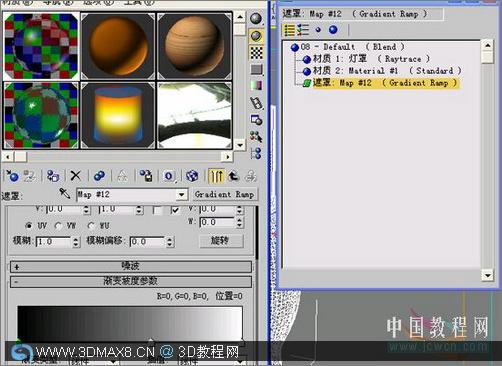Select the orange sphere sample slot
The image size is (502, 366).
[118, 46]
